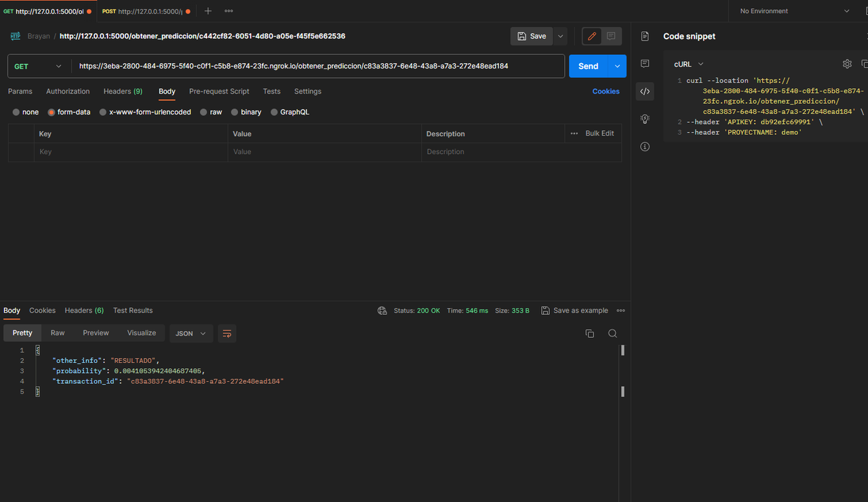Switch response view to Preview
868x502 pixels.
pyautogui.click(x=96, y=332)
